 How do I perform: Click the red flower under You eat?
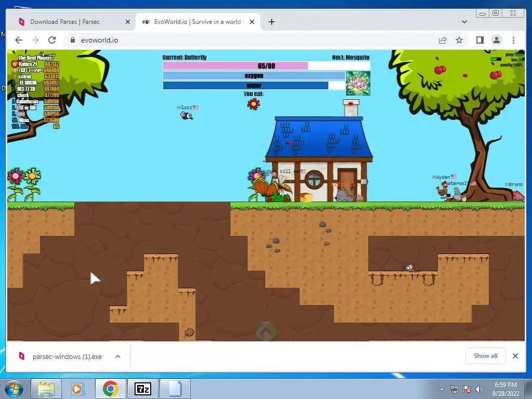tap(254, 104)
